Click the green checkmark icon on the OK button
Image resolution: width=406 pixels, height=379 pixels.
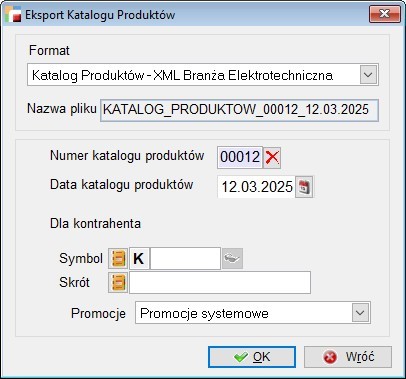(241, 357)
